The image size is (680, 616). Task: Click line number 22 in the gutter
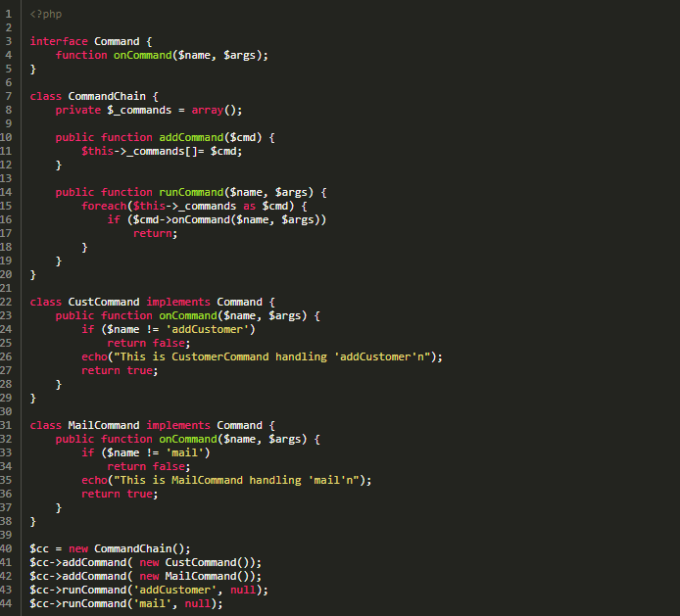(8, 302)
